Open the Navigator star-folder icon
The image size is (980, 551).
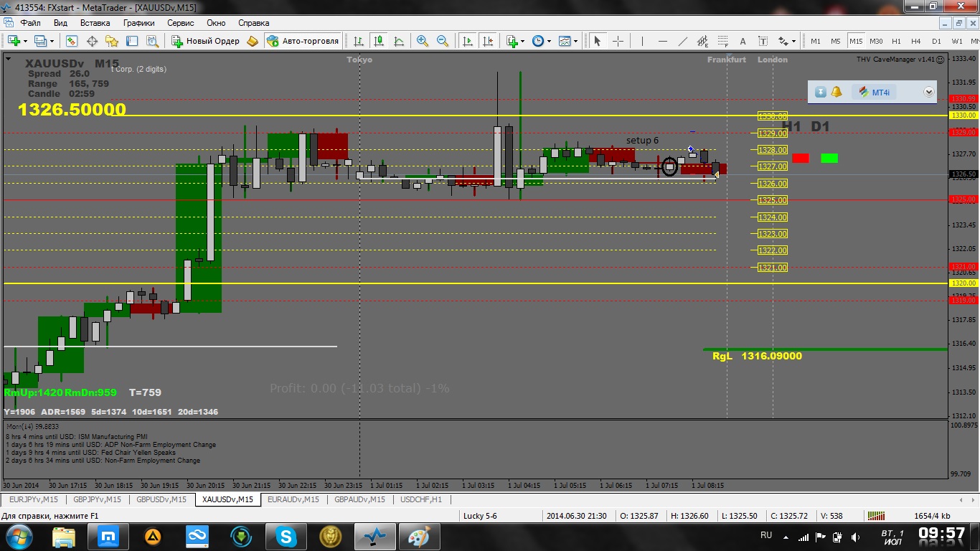pos(112,41)
